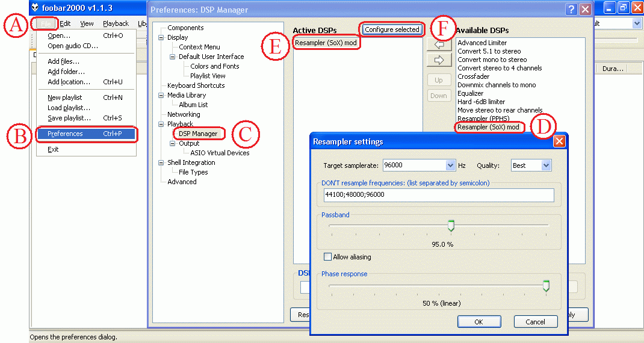This screenshot has width=644, height=343.
Task: Open the Edit menu
Action: (65, 24)
